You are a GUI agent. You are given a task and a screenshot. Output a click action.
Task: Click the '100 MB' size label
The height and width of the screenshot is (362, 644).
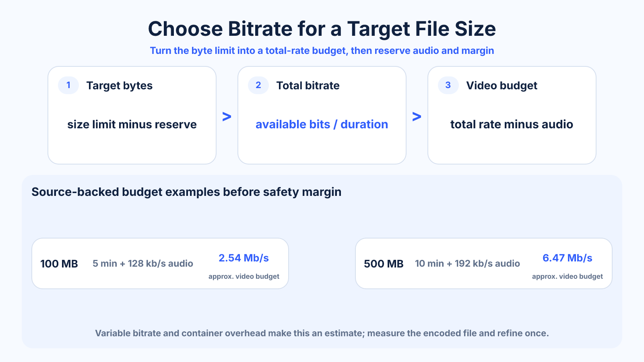click(59, 264)
